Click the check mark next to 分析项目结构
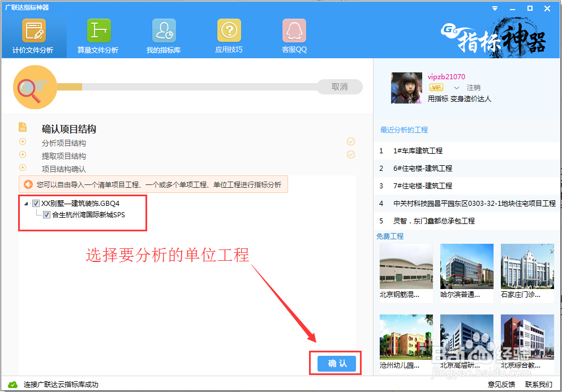Image resolution: width=562 pixels, height=392 pixels. [351, 141]
